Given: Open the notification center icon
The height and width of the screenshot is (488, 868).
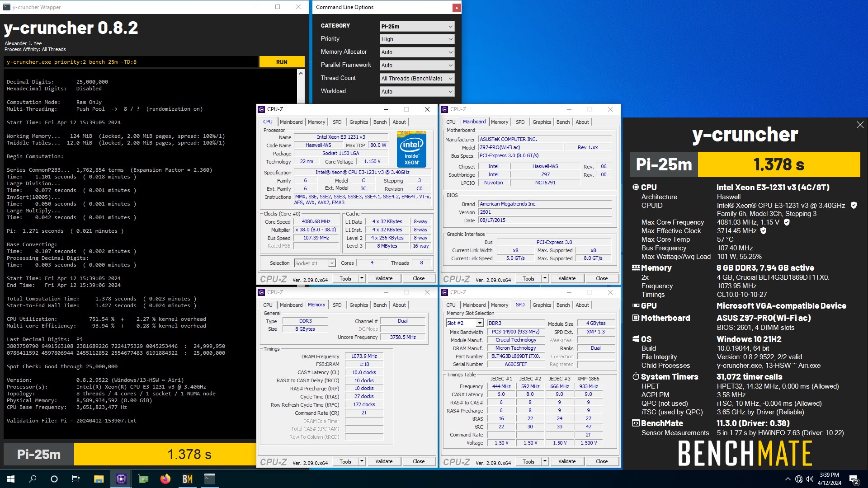Looking at the screenshot, I should click(854, 479).
